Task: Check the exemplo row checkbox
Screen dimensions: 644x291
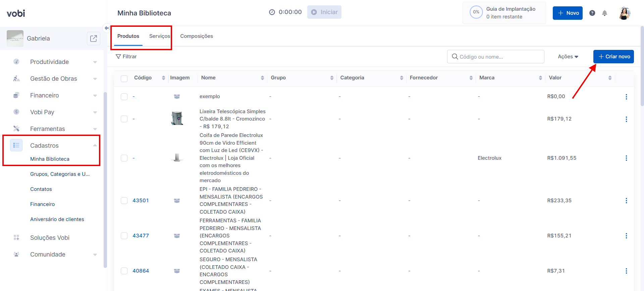Action: 124,96
